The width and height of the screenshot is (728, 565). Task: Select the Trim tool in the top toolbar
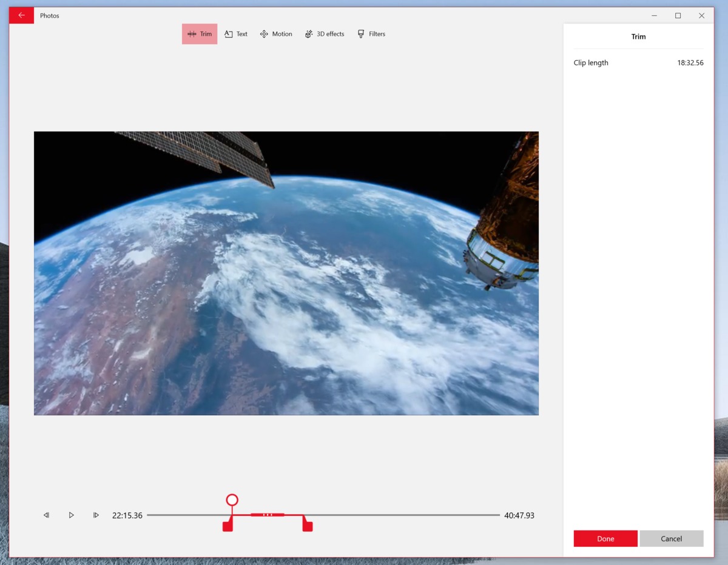pos(199,34)
